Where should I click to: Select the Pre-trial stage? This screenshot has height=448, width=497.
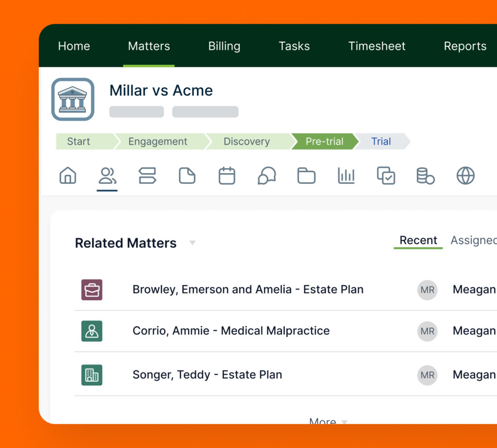[x=325, y=141]
